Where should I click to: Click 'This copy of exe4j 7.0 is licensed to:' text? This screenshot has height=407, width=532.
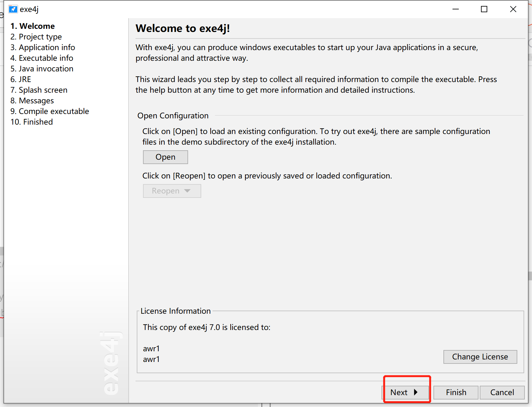pyautogui.click(x=207, y=327)
